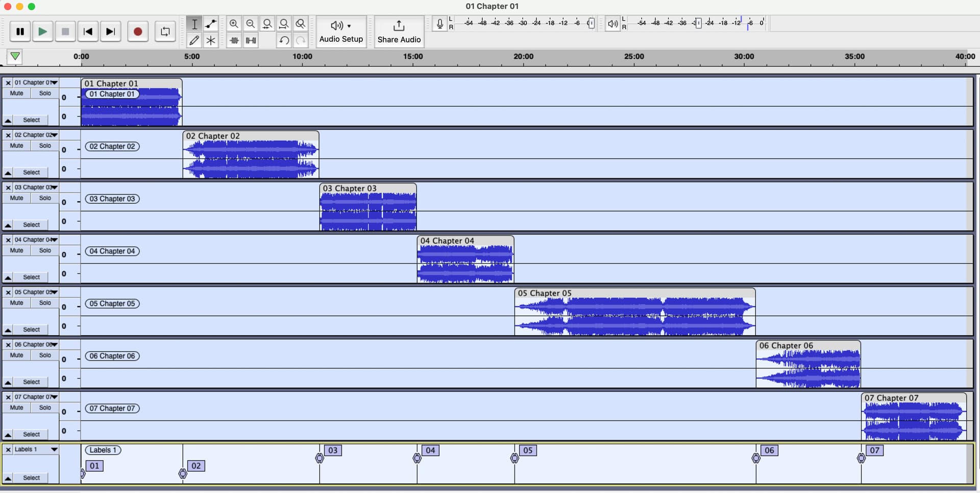
Task: Choose the Multi-tool asterisk icon
Action: coord(211,40)
